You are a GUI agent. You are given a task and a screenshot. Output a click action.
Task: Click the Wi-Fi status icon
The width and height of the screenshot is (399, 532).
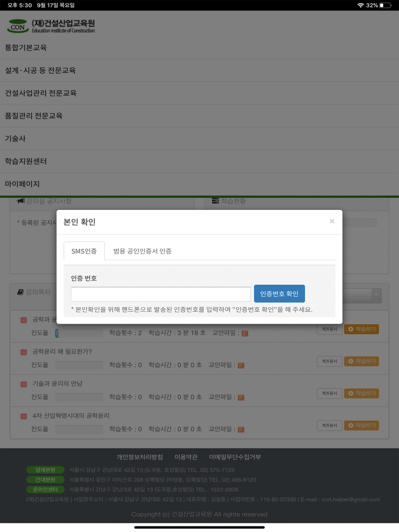pyautogui.click(x=361, y=5)
